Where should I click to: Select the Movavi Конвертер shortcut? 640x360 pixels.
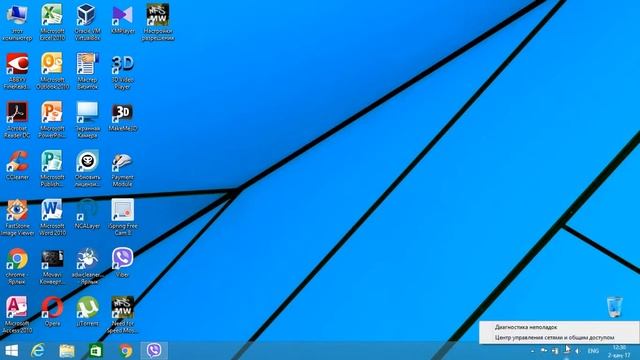tap(52, 266)
